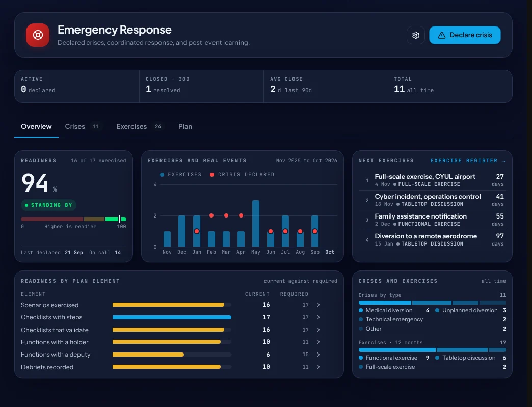
Task: Click the Scenarios exercised progress bar
Action: point(172,305)
